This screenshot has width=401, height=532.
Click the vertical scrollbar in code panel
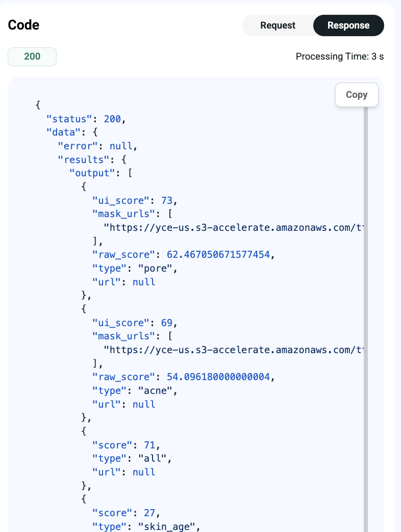(366, 319)
